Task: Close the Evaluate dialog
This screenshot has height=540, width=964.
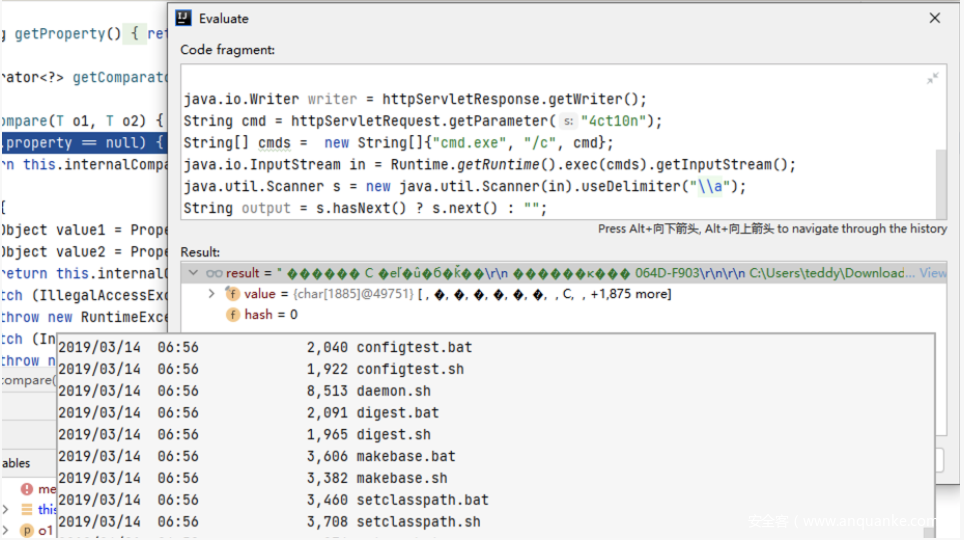Action: (934, 18)
